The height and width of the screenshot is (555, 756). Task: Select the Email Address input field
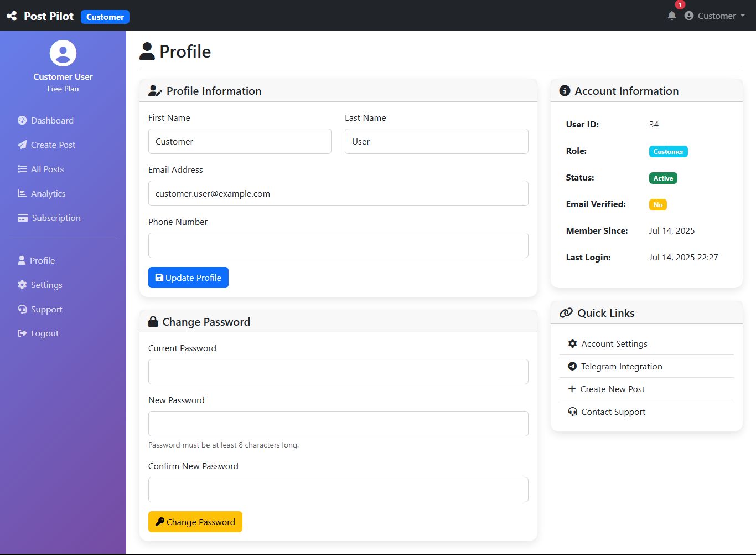pos(338,193)
